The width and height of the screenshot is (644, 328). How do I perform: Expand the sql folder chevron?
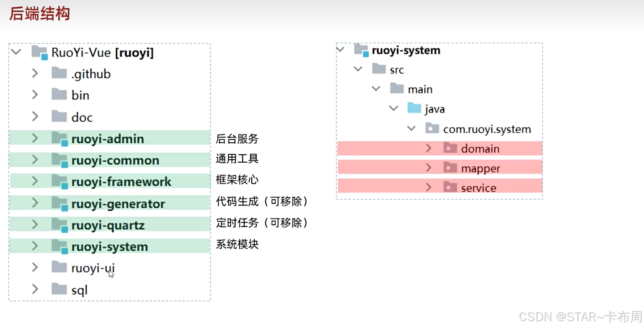point(35,289)
